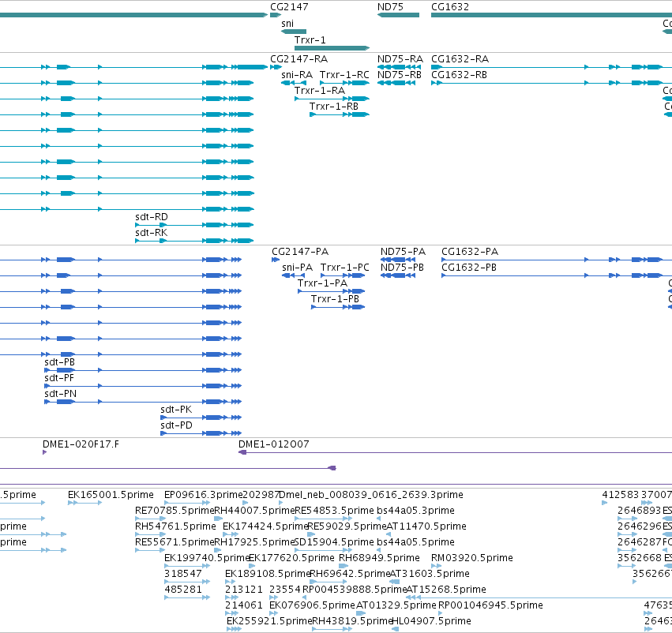Select the Trxr-1-PA protein label
The width and height of the screenshot is (672, 633).
(x=322, y=283)
